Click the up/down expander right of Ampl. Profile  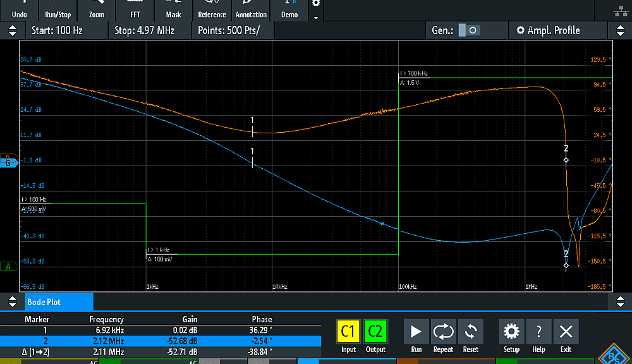[x=620, y=30]
